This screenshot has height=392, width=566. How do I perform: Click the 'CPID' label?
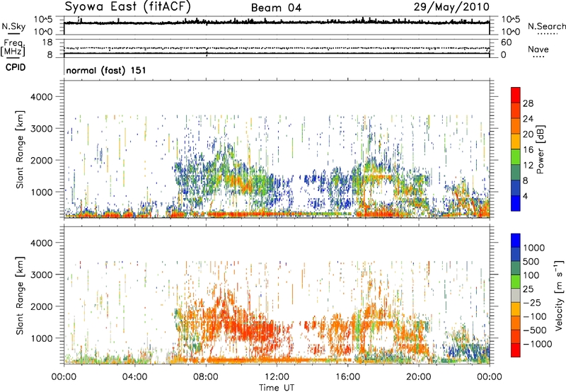click(16, 67)
